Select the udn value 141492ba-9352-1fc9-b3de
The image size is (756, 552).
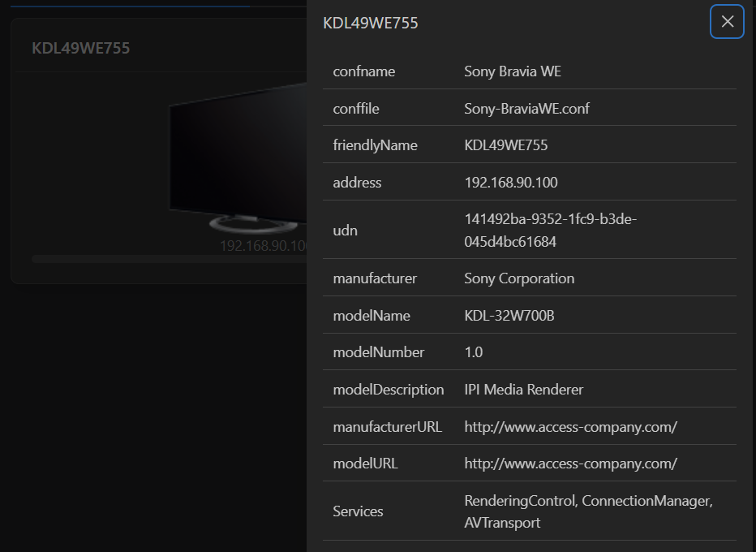[x=550, y=231]
